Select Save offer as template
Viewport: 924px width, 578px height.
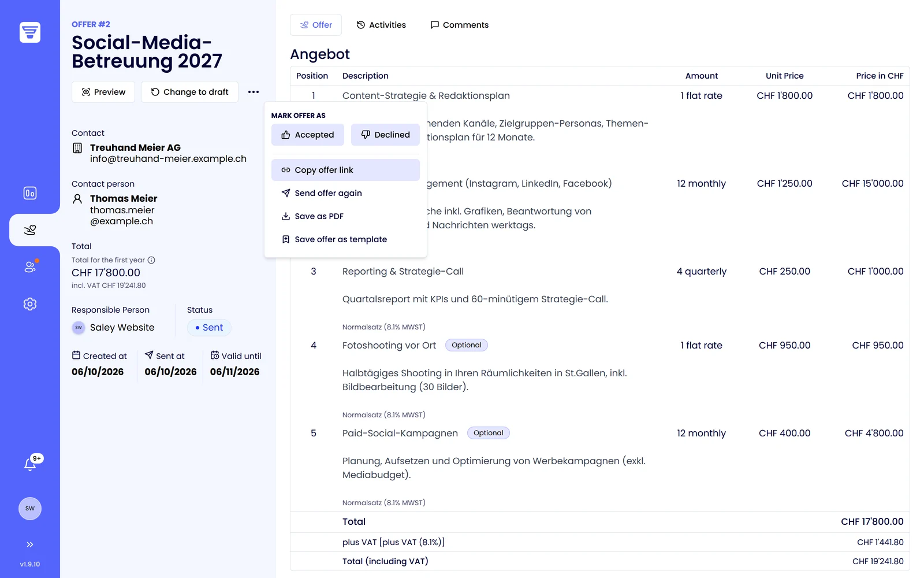[345, 239]
